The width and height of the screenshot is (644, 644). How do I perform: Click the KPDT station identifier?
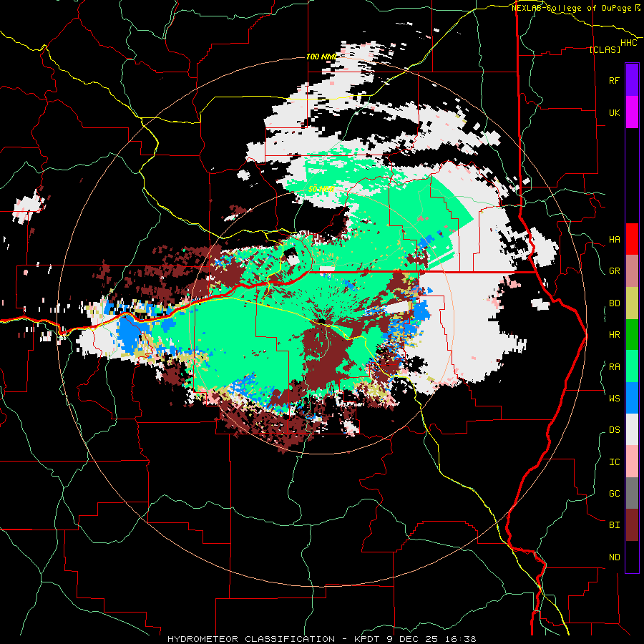tap(369, 639)
